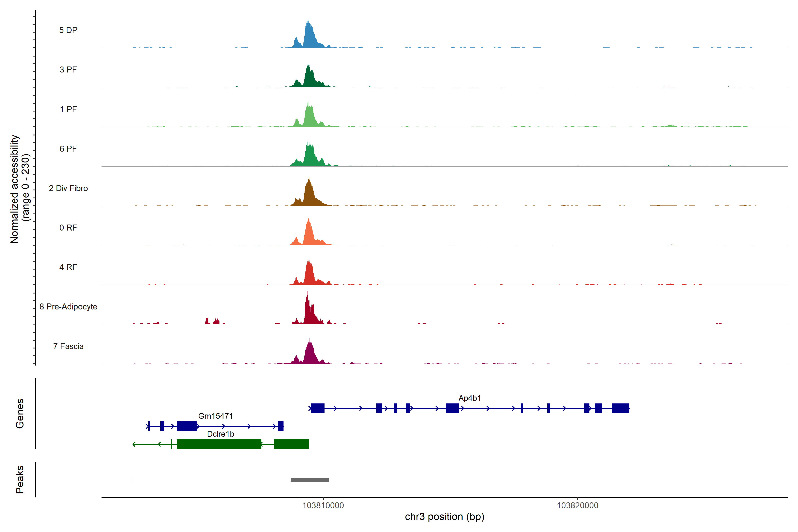Click the 103820000 axis tick label

577,506
